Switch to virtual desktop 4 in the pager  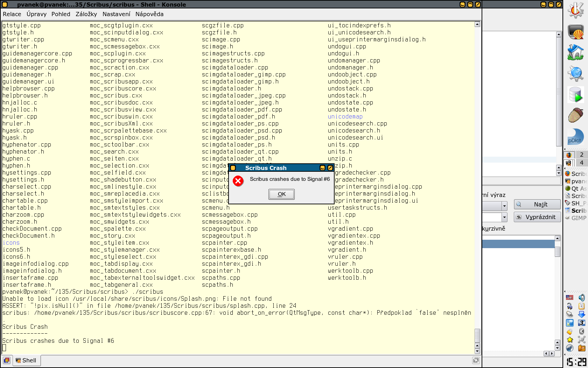581,163
